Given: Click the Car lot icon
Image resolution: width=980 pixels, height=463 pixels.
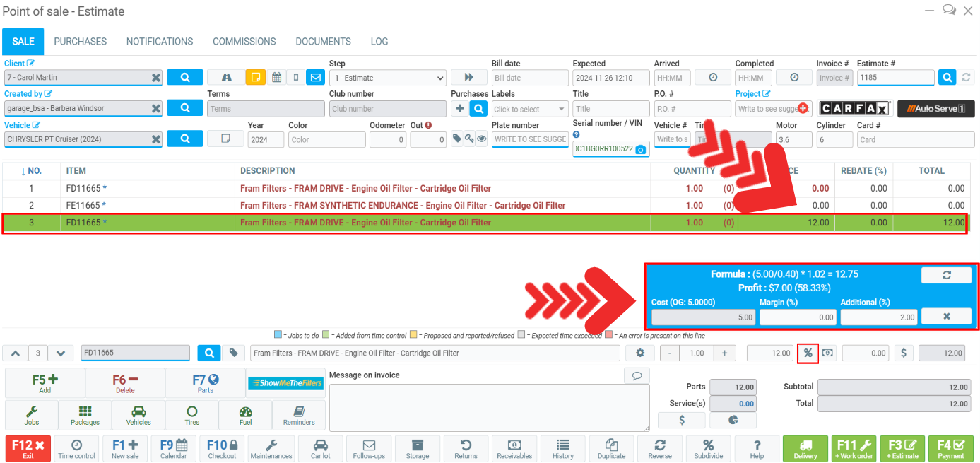Looking at the screenshot, I should click(321, 448).
